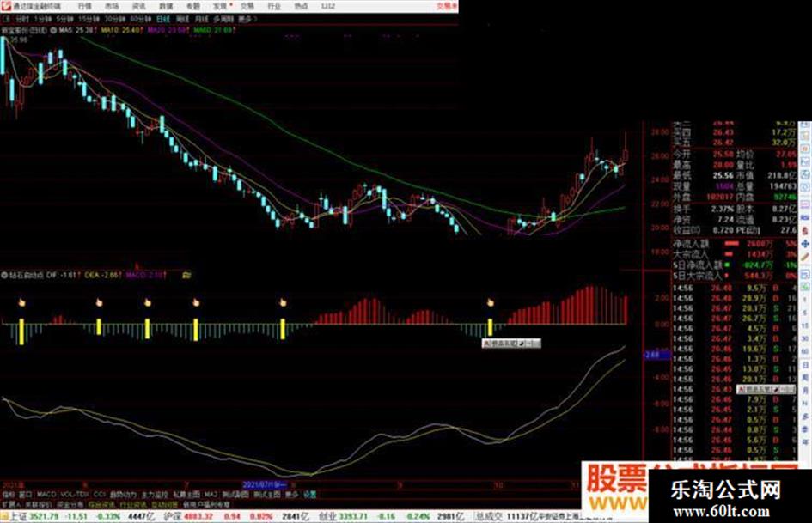Click the floating toolbar under the indicator chart
The width and height of the screenshot is (812, 523).
pyautogui.click(x=511, y=344)
